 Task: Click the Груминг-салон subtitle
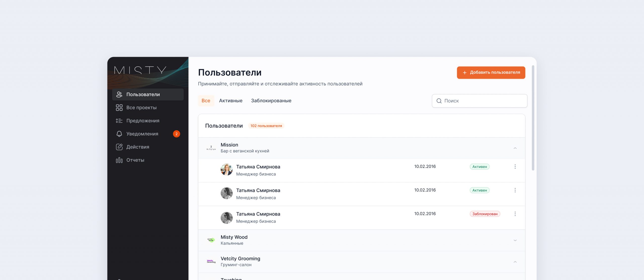pyautogui.click(x=236, y=265)
